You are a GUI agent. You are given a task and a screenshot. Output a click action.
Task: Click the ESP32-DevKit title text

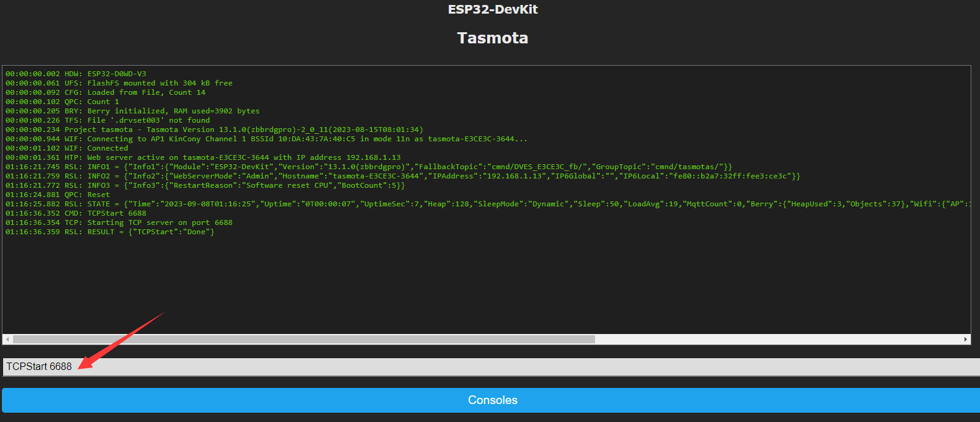[492, 9]
